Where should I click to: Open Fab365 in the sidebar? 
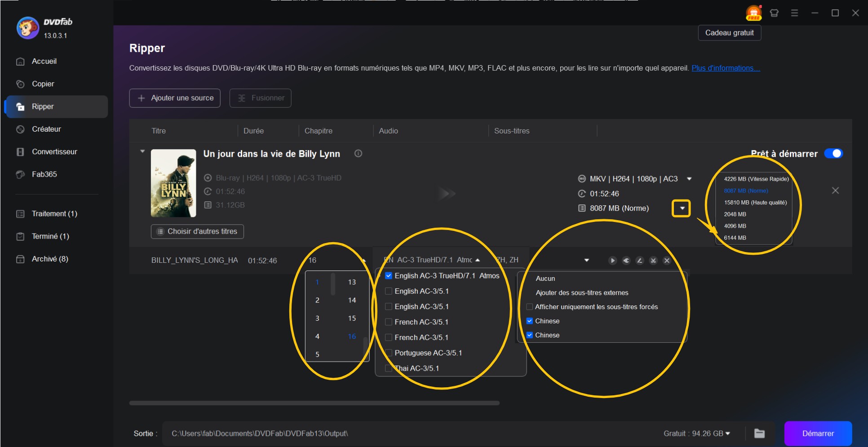pos(44,174)
